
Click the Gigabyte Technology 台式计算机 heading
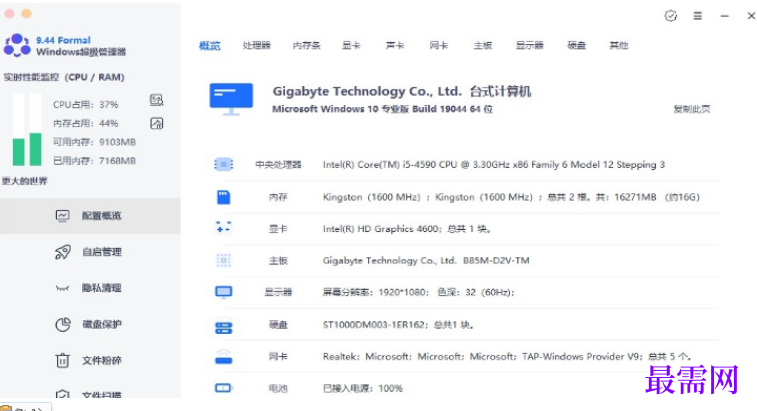402,91
